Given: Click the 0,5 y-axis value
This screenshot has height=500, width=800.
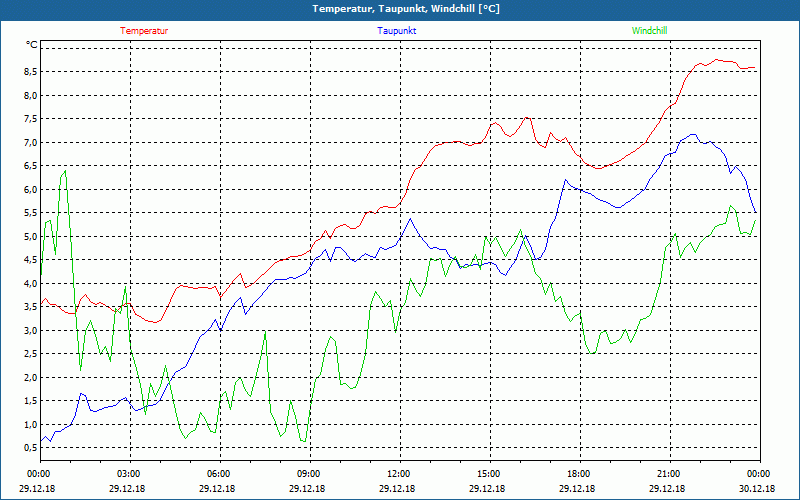Looking at the screenshot, I should coord(32,447).
